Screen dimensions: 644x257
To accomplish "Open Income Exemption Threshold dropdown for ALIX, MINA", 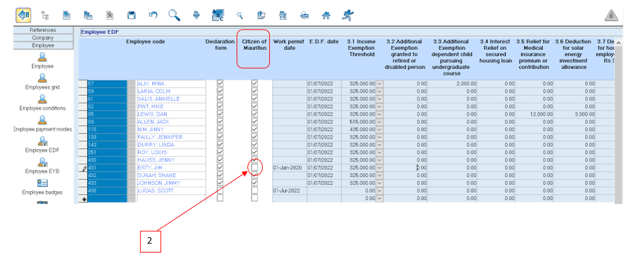I will pos(380,83).
